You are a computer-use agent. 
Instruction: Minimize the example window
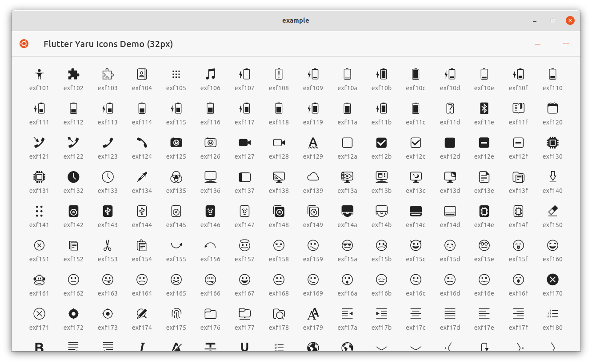[535, 20]
